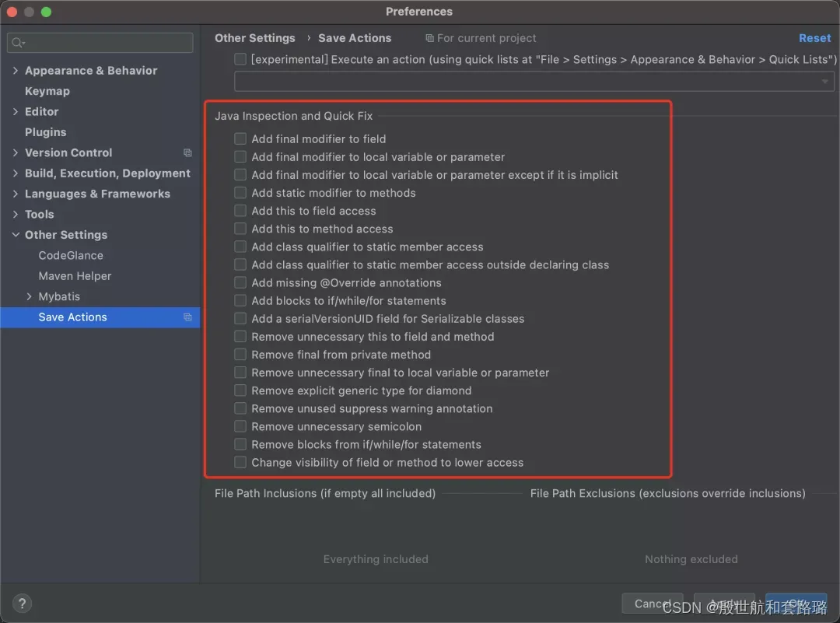Expand the Mybatis subnode
The height and width of the screenshot is (623, 840).
29,296
